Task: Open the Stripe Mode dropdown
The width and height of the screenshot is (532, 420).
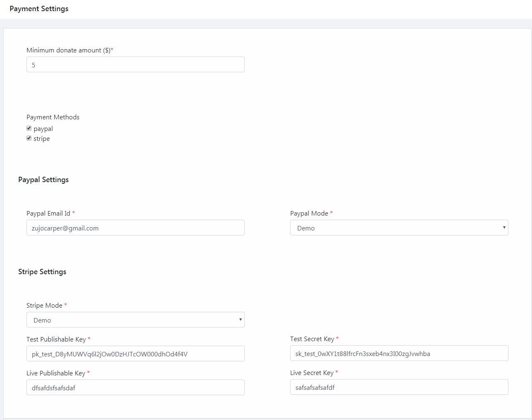Action: click(x=135, y=320)
